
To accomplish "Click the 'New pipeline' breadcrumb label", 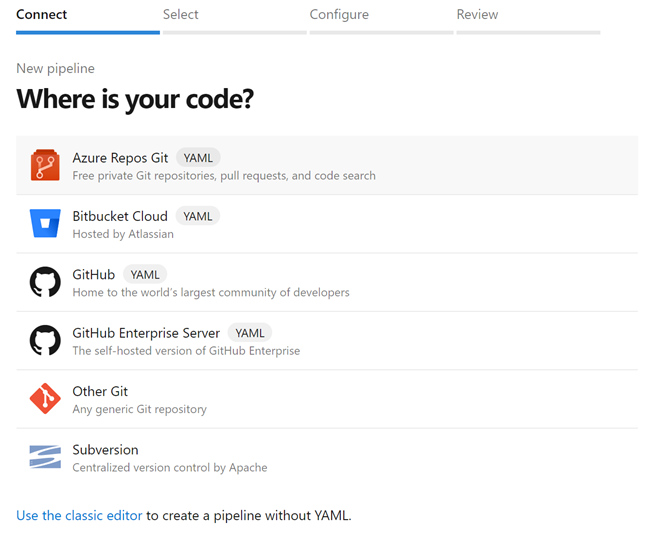I will point(56,68).
